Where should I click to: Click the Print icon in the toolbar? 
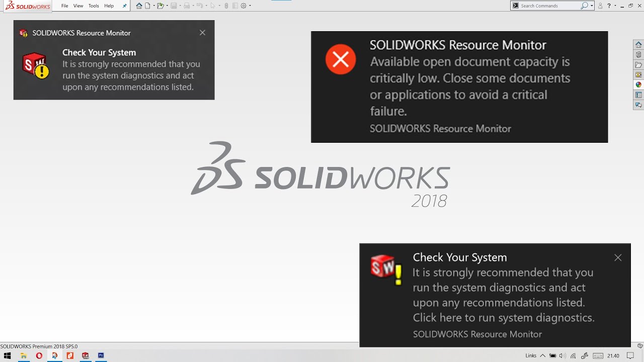(187, 6)
